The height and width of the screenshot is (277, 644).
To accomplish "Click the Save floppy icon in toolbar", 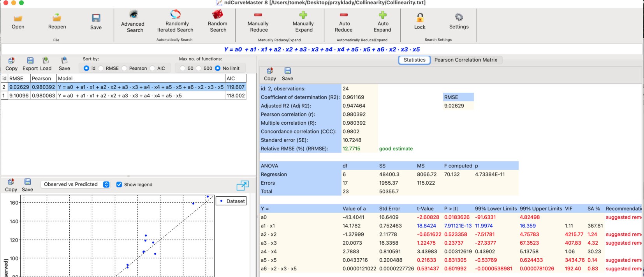I will tap(96, 18).
